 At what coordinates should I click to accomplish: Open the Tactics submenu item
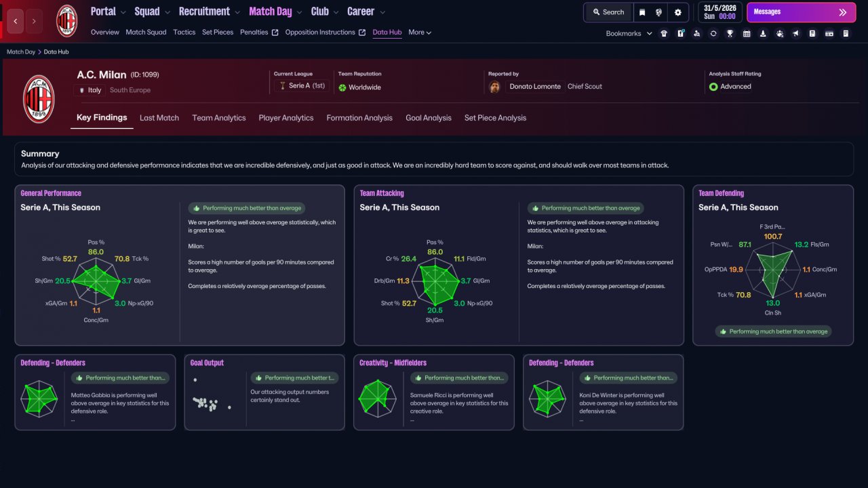[184, 33]
